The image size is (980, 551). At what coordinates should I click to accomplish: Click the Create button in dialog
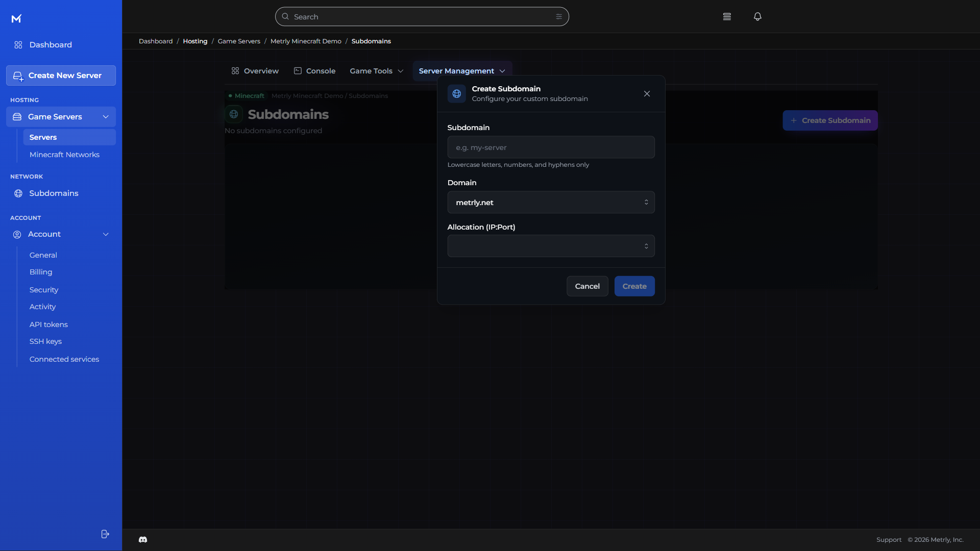tap(634, 286)
